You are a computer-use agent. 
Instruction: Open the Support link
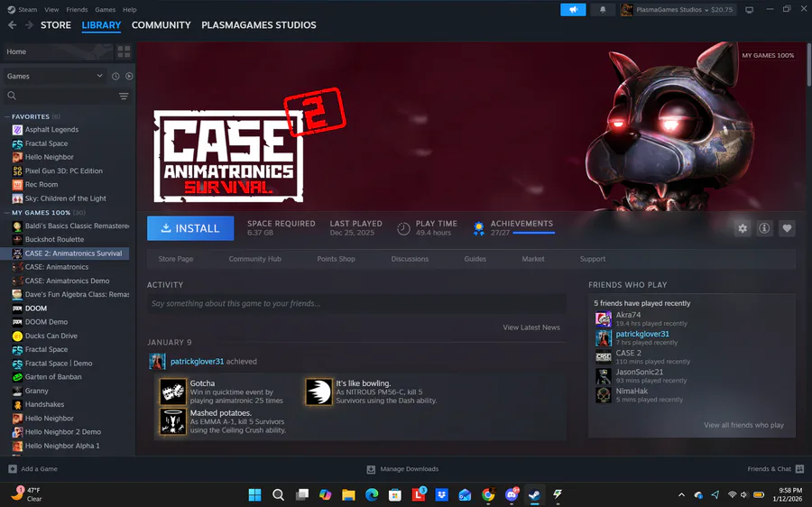pyautogui.click(x=593, y=259)
